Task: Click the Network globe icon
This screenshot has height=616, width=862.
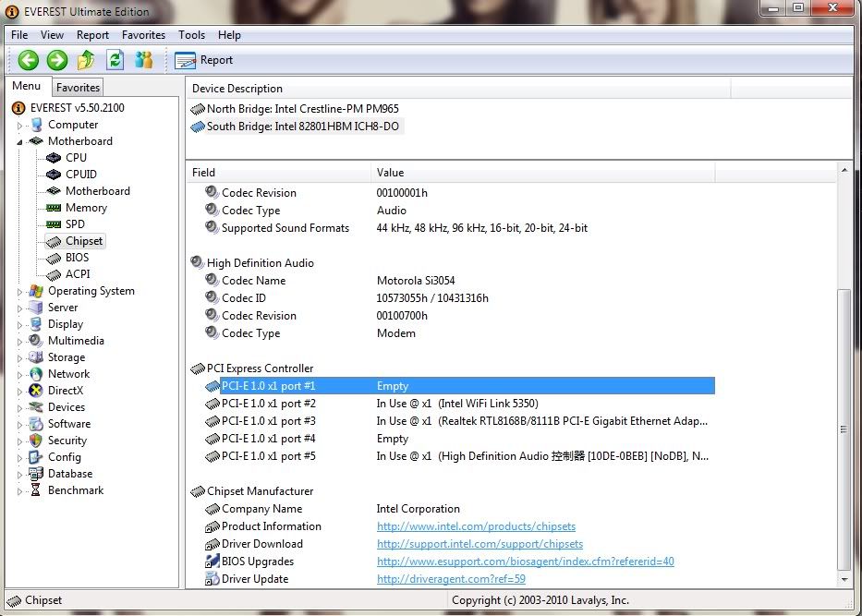Action: (x=36, y=374)
